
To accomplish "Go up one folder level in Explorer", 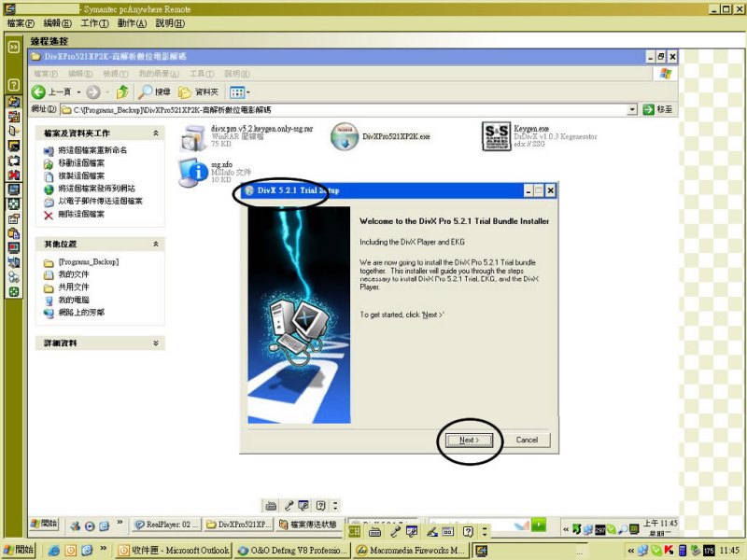I will click(122, 91).
